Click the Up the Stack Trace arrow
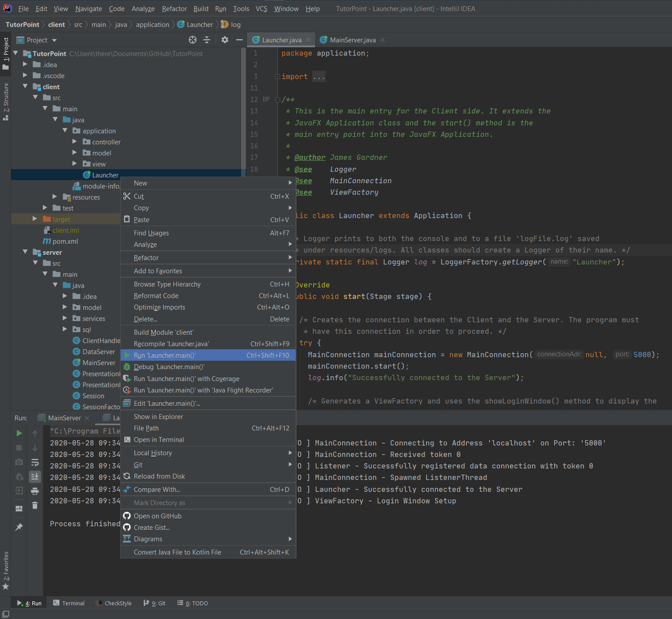 tap(35, 434)
